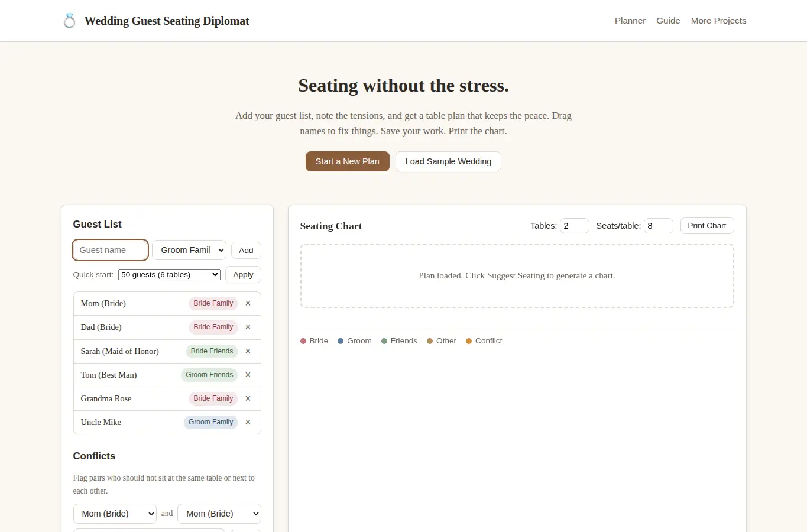Click the Wedding Guest Seating Diplomat title
This screenshot has height=532, width=807.
click(167, 21)
